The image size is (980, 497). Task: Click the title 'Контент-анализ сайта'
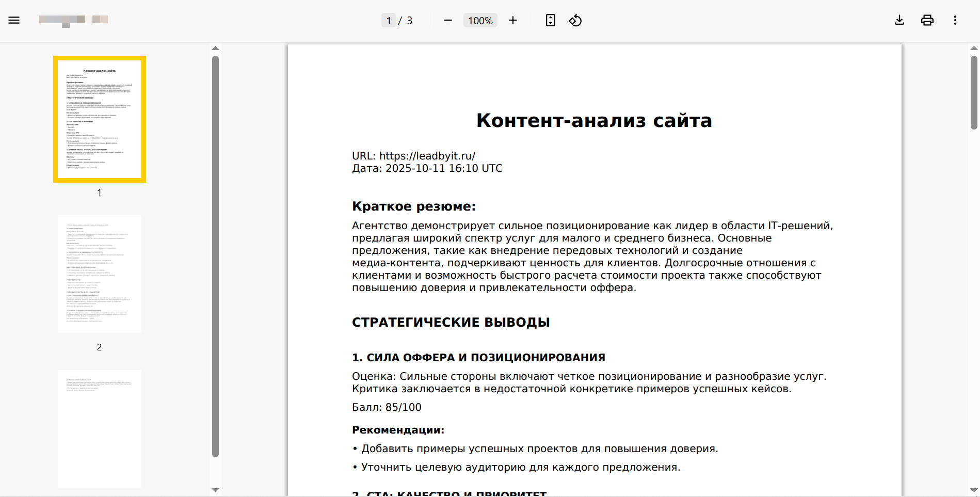(x=595, y=120)
